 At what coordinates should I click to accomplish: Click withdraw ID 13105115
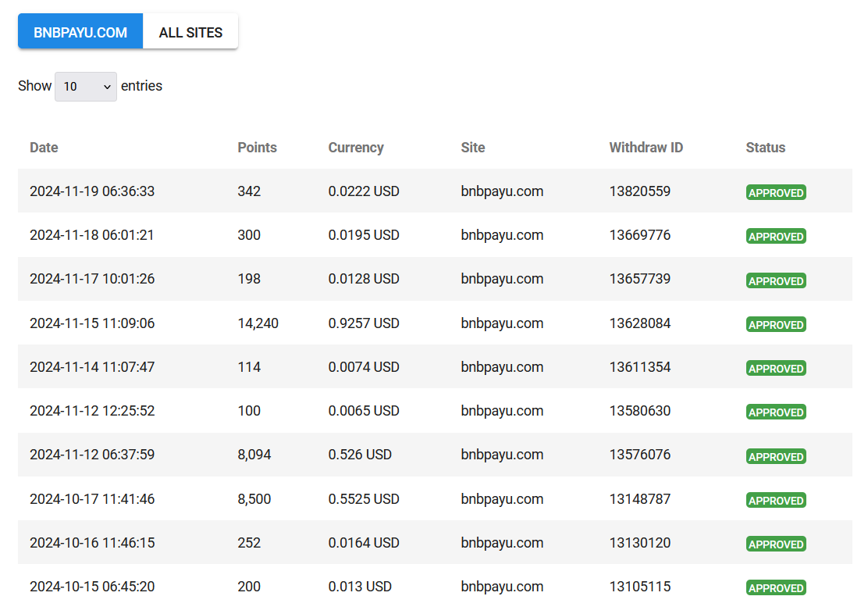[640, 587]
